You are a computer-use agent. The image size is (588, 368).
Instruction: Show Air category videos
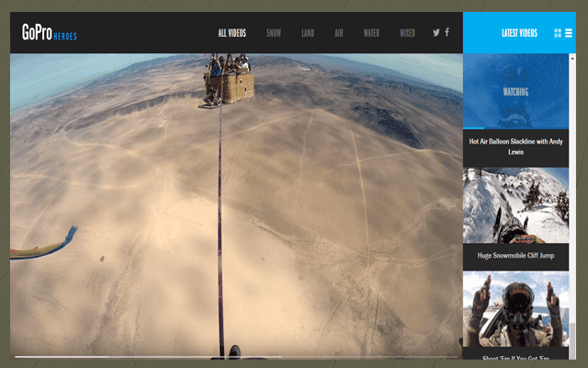click(x=339, y=33)
